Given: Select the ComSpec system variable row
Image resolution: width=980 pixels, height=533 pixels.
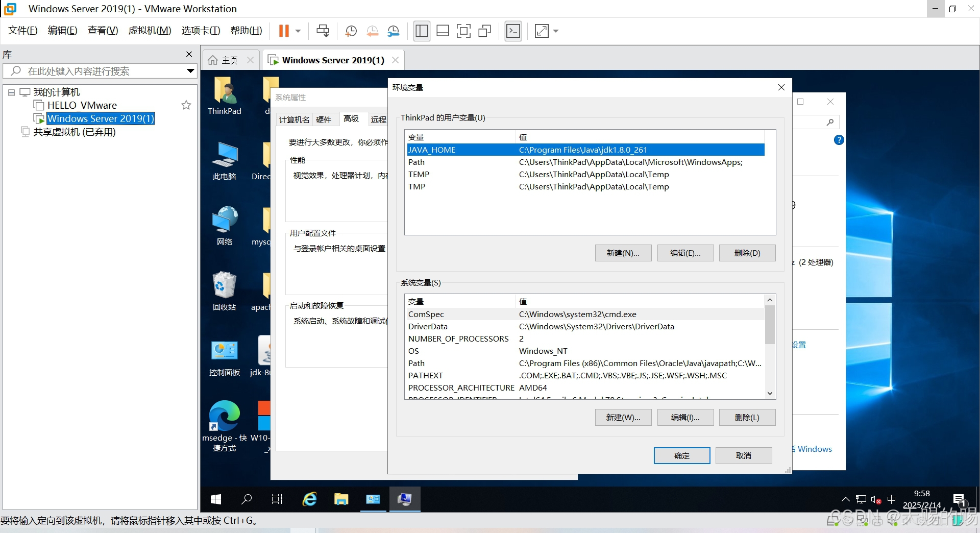Looking at the screenshot, I should [x=585, y=314].
